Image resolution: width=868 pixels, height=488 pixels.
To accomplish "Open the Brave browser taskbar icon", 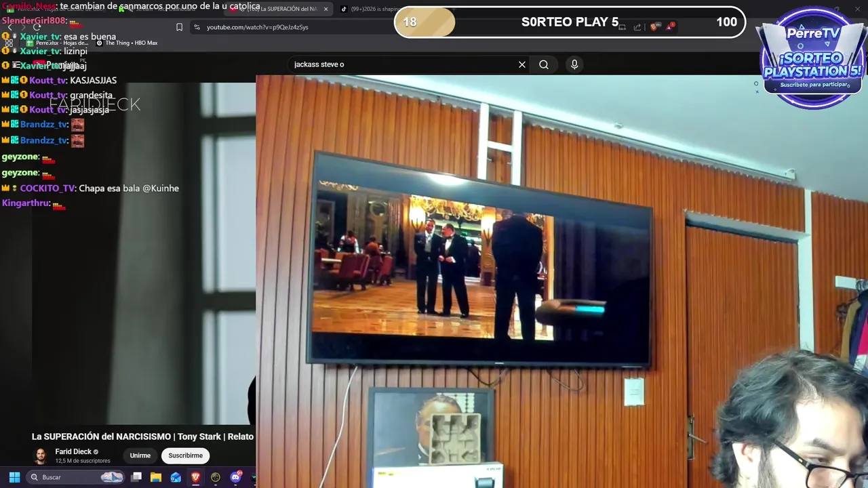I will (x=195, y=477).
